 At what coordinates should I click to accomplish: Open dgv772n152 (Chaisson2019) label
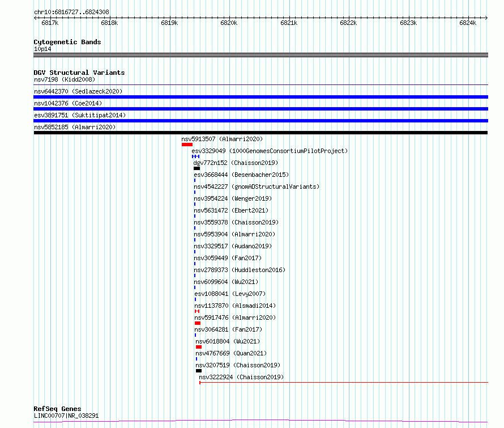click(236, 163)
